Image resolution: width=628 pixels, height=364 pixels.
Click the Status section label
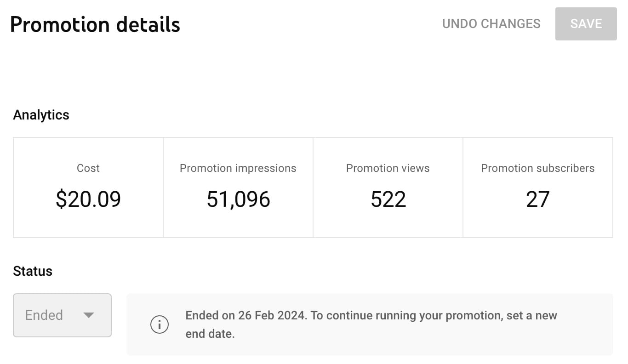pos(33,271)
